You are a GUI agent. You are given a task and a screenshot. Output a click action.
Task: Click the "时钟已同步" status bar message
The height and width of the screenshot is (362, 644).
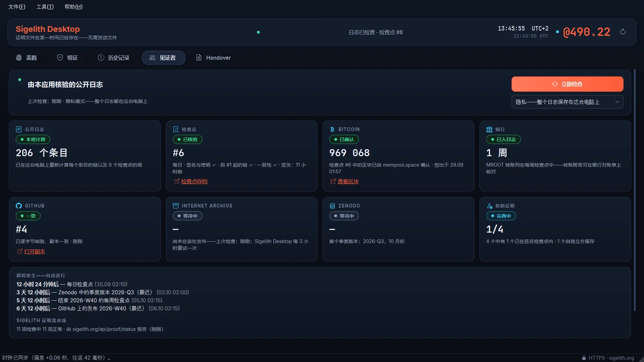coord(56,358)
